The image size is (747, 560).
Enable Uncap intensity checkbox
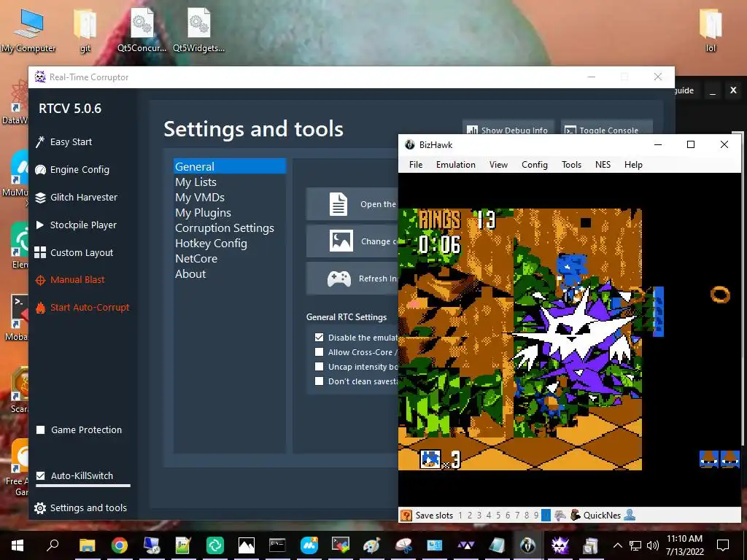[x=320, y=367]
